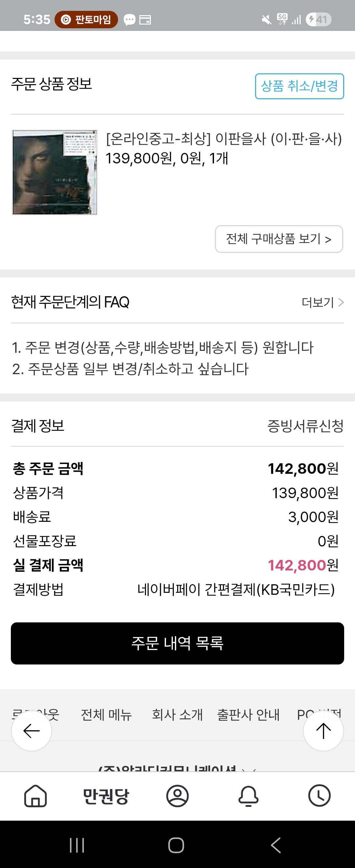Click the 상품 취소/변경 button

coord(299,86)
